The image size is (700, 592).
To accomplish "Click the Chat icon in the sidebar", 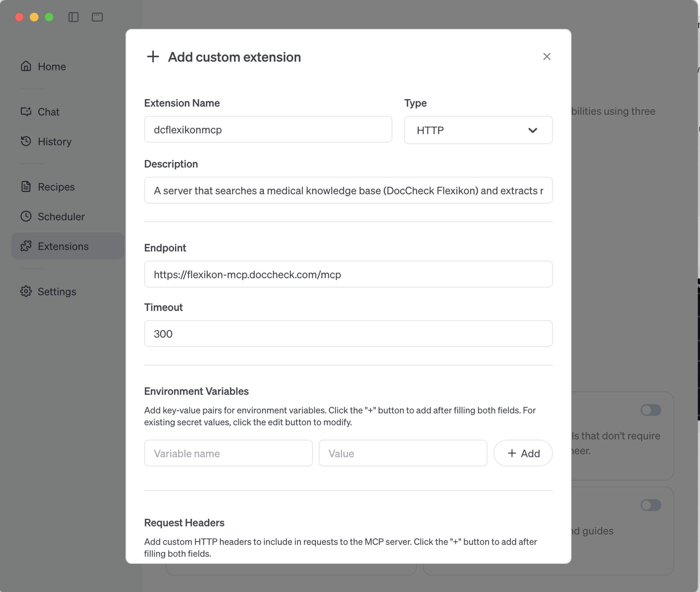I will point(26,112).
